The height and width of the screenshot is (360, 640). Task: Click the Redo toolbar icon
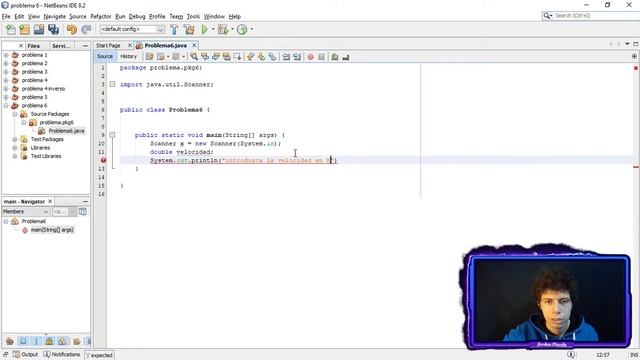tap(86, 29)
